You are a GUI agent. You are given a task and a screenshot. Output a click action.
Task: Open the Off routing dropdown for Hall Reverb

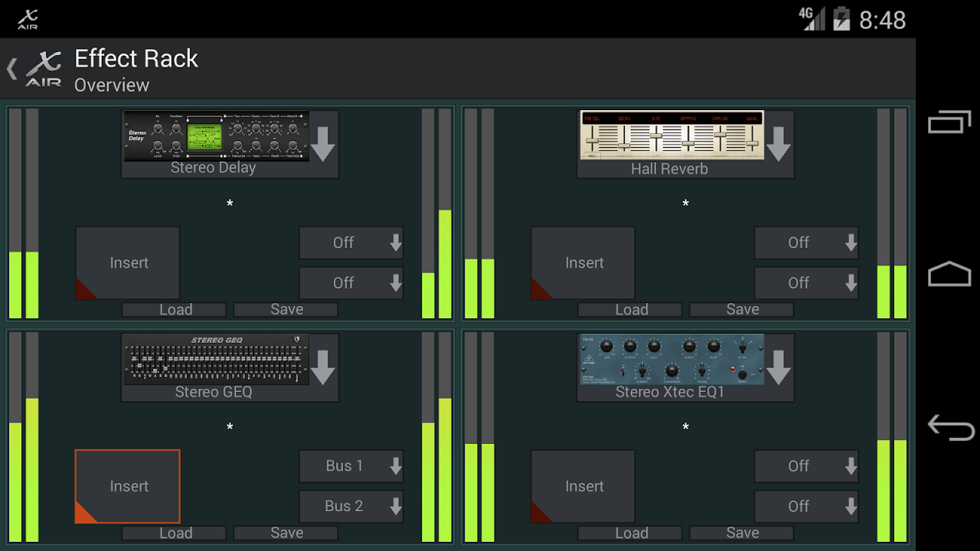coord(806,243)
